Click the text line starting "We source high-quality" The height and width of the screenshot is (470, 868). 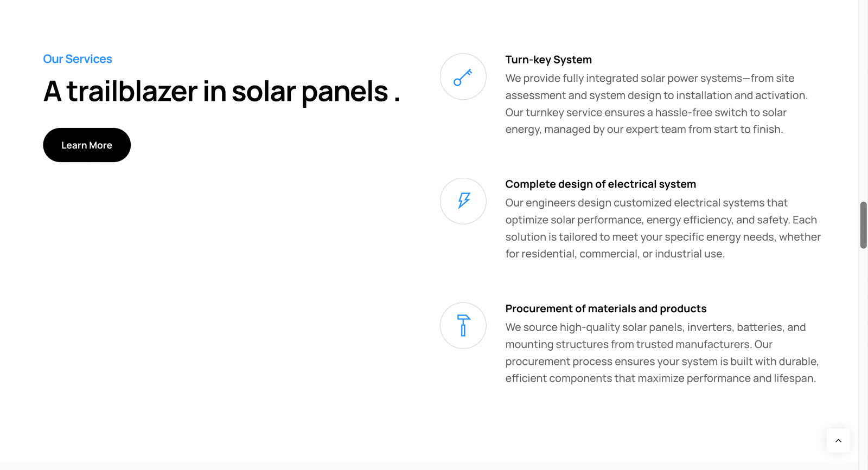pos(655,327)
